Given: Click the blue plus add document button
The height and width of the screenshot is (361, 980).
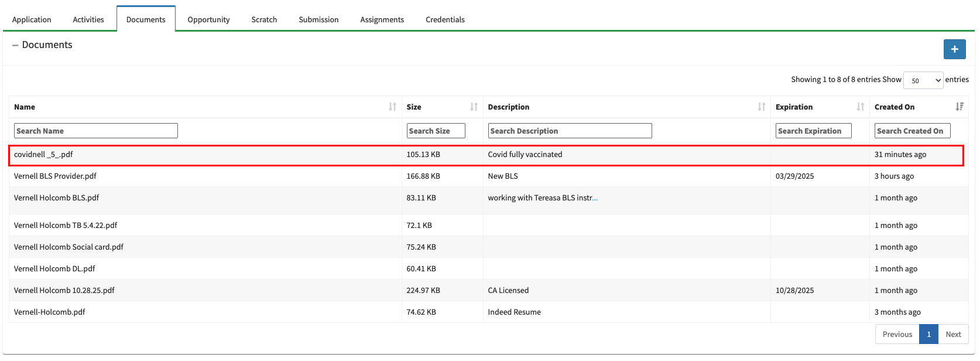Looking at the screenshot, I should pos(954,49).
